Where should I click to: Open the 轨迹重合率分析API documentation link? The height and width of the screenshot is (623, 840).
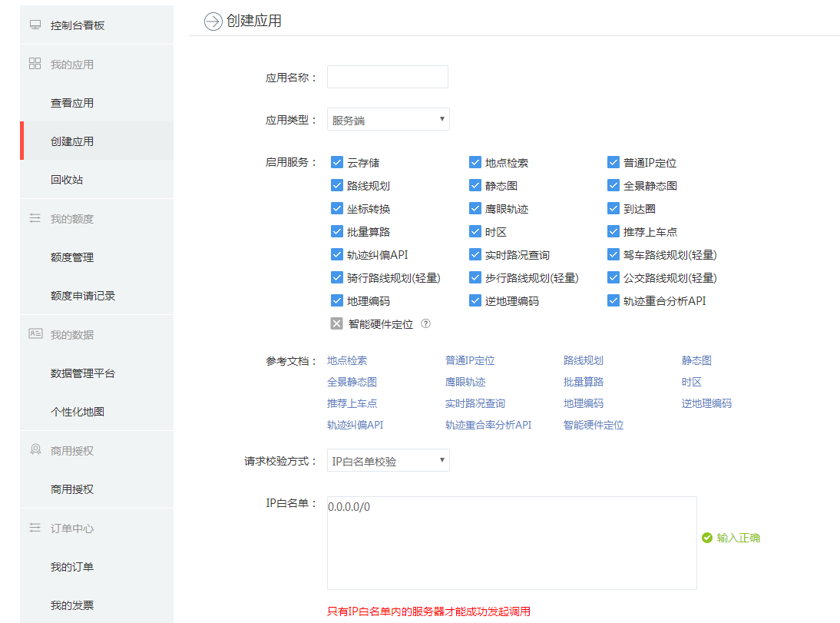[x=488, y=425]
